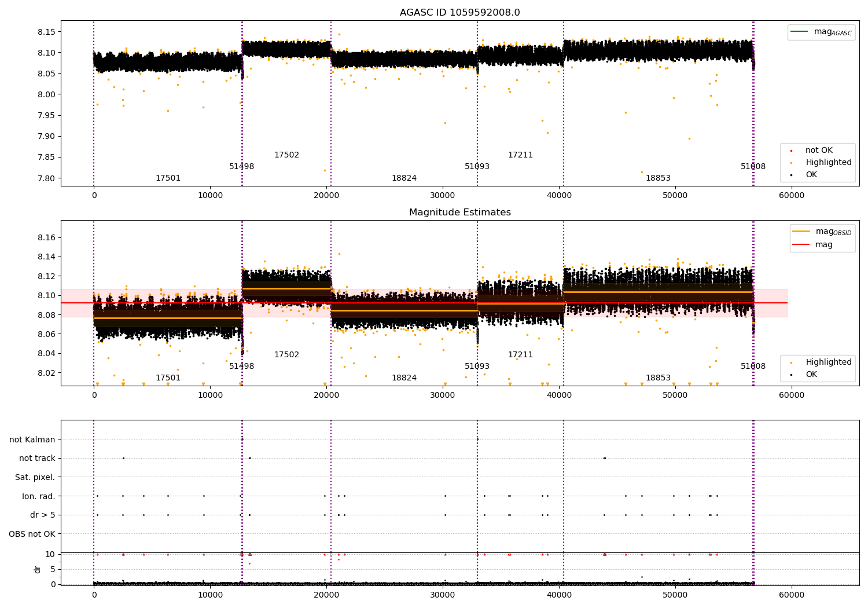Click the 30000 x-axis tick in top plot
Viewport: 868px width, 608px height.
(x=443, y=196)
